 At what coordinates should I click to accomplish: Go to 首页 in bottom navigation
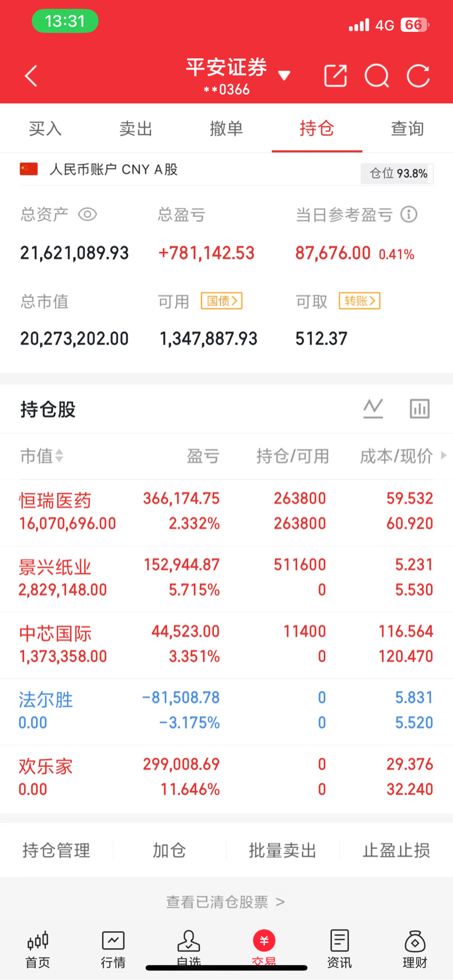coord(38,949)
